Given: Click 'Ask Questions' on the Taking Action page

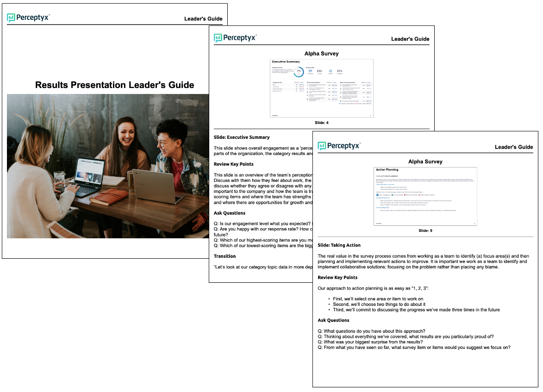Looking at the screenshot, I should (x=333, y=320).
